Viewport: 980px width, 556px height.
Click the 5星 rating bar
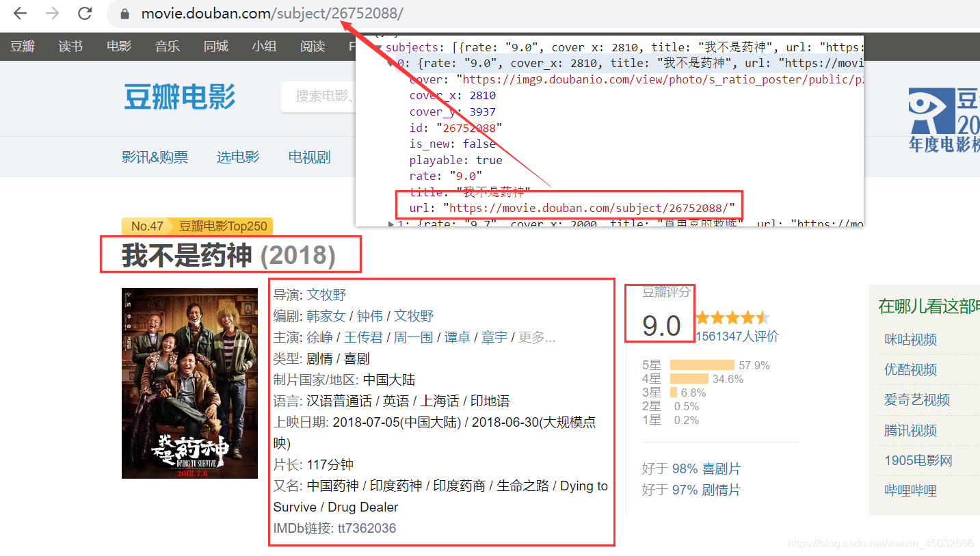(x=702, y=365)
